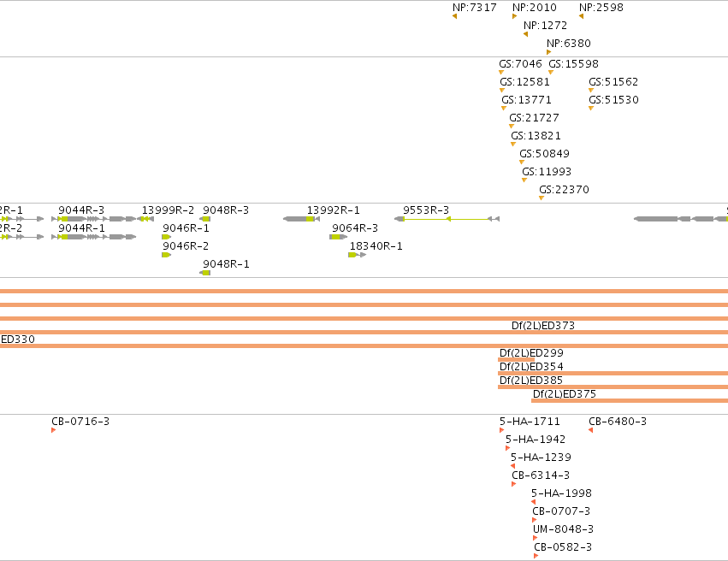Select the GS:13771 insertion label
Screen dimensions: 728x561
click(x=526, y=100)
